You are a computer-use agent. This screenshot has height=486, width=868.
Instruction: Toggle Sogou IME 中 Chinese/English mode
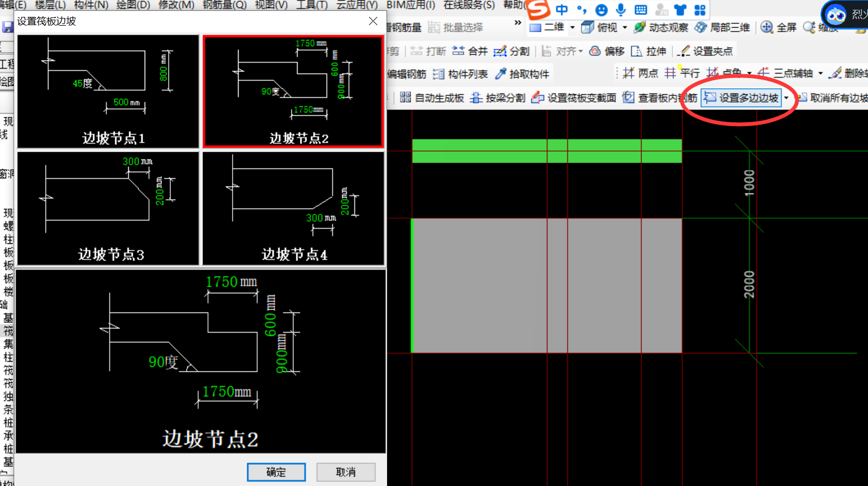(x=562, y=10)
